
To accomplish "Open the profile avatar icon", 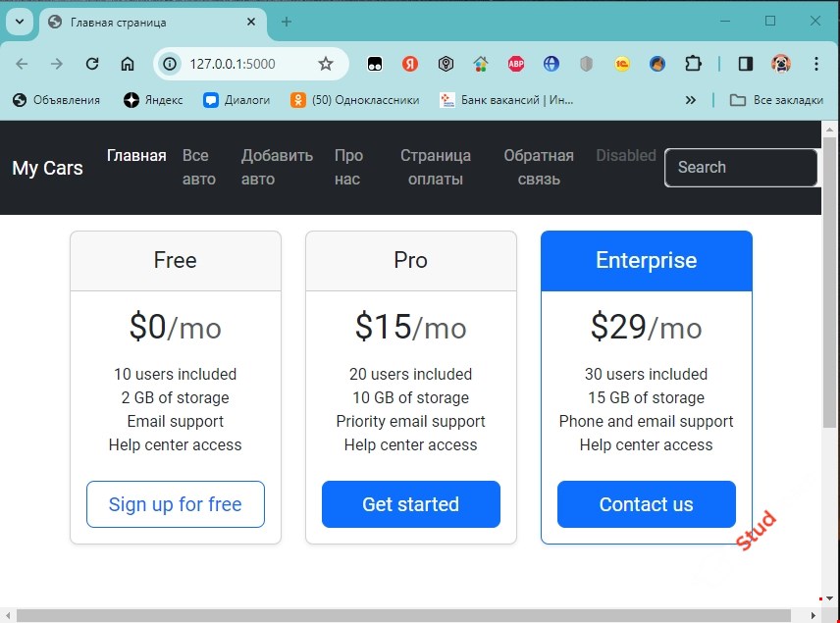I will [x=781, y=64].
